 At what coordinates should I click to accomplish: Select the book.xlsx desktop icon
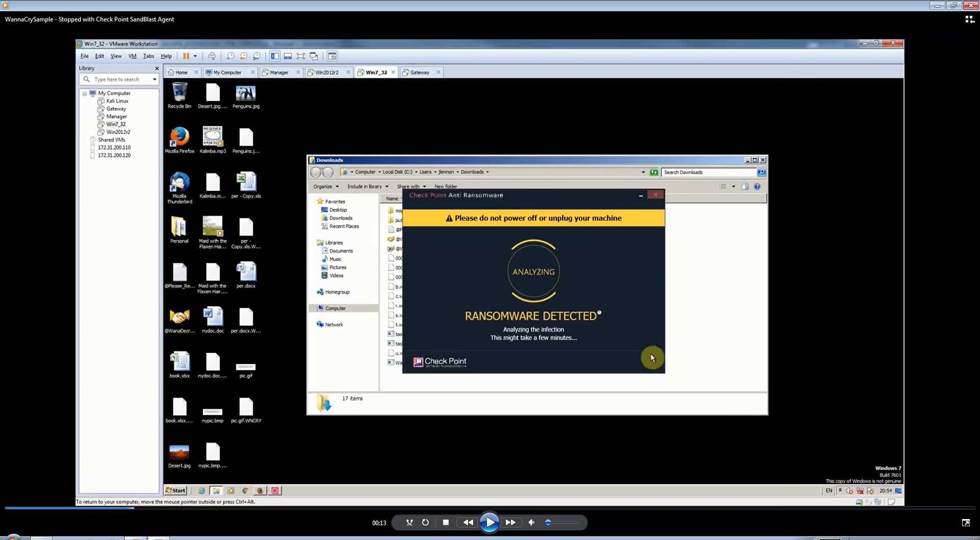(180, 365)
